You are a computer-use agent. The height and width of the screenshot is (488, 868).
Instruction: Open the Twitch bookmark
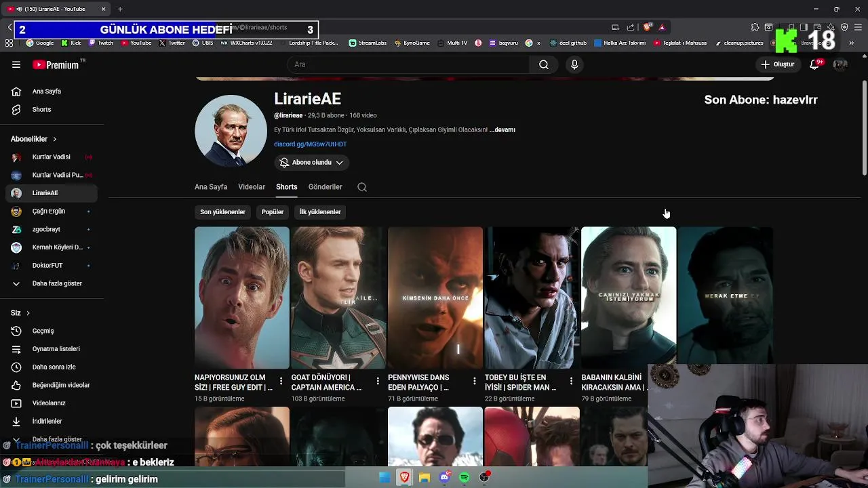click(x=101, y=43)
